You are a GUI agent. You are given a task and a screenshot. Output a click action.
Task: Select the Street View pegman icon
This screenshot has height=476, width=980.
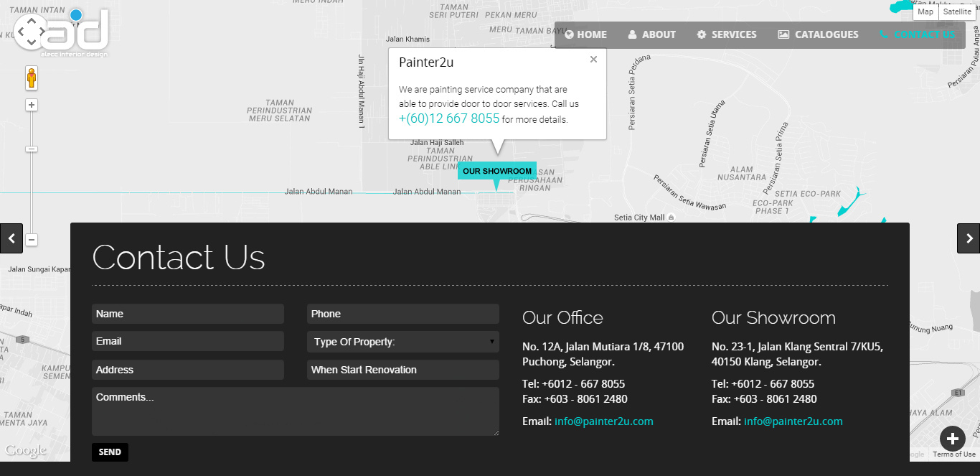(32, 78)
